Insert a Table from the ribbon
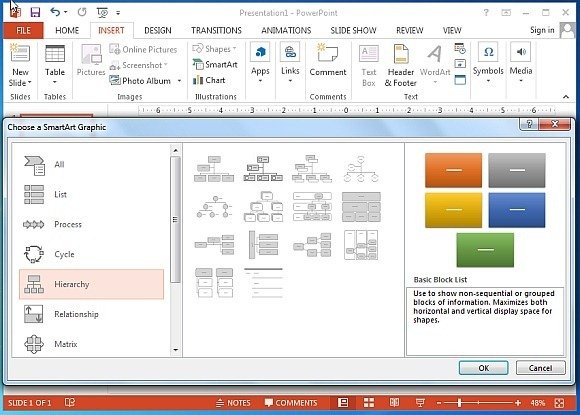The image size is (580, 415). (x=55, y=64)
